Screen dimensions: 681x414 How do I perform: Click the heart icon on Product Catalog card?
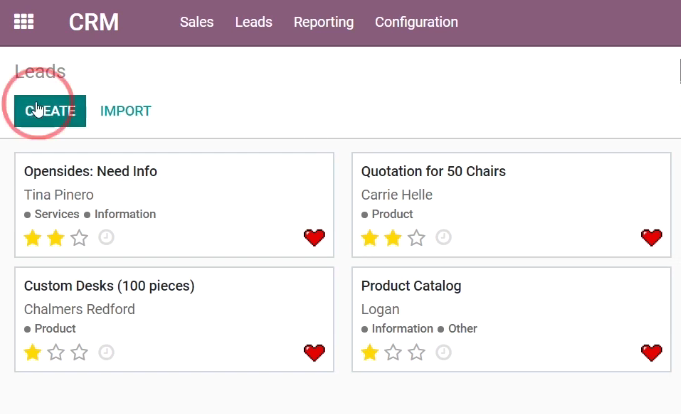click(x=651, y=352)
